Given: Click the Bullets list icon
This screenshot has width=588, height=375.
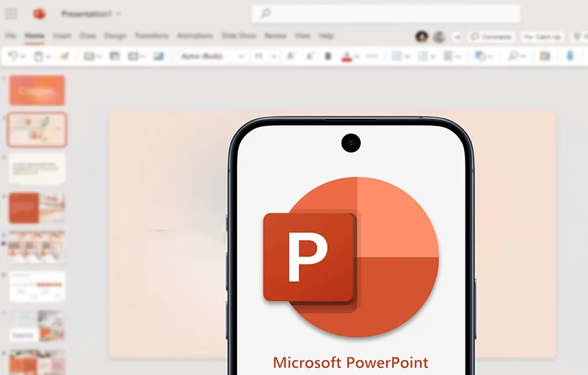Looking at the screenshot, I should pyautogui.click(x=396, y=56).
